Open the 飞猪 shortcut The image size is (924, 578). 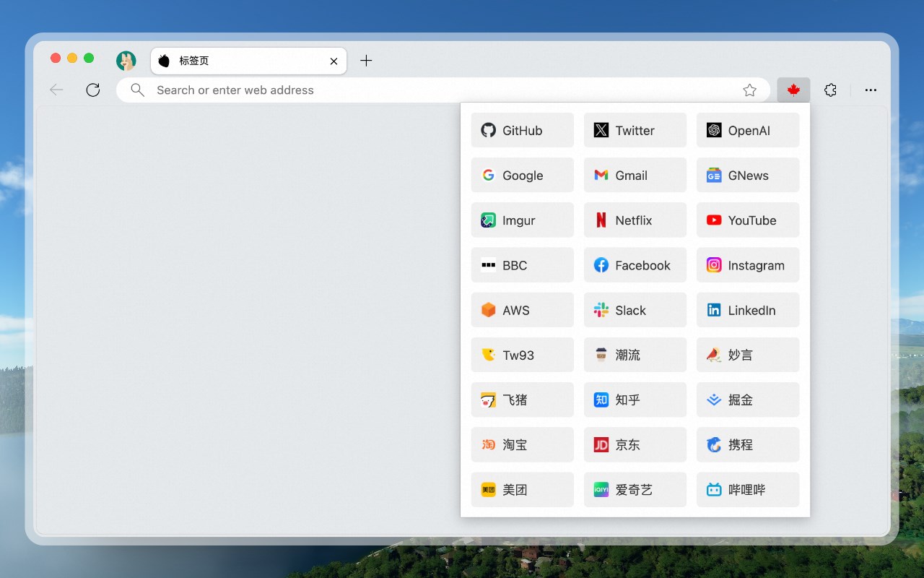click(523, 400)
